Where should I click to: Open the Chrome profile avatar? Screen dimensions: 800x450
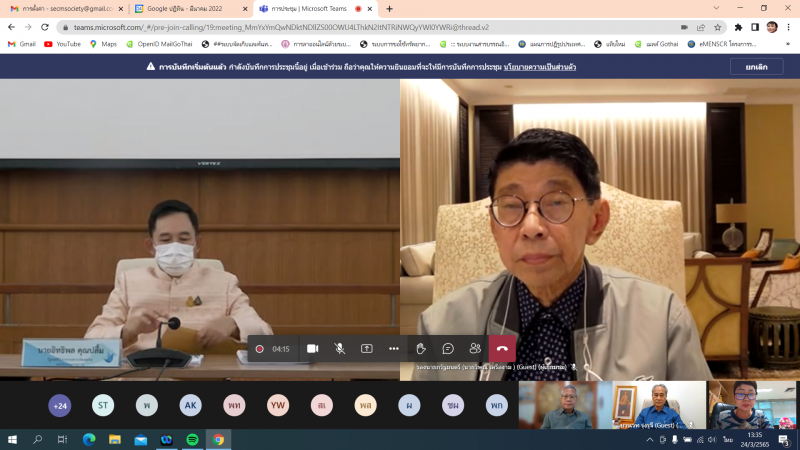coord(772,27)
